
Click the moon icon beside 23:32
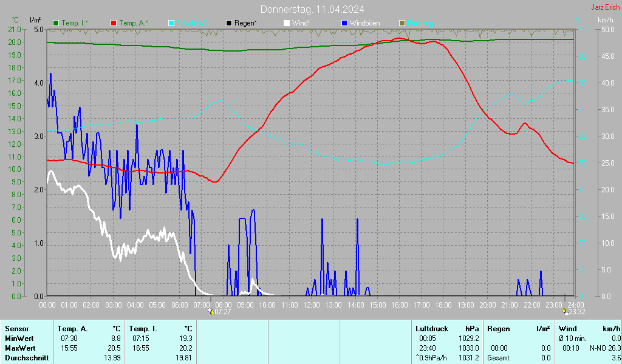click(565, 311)
